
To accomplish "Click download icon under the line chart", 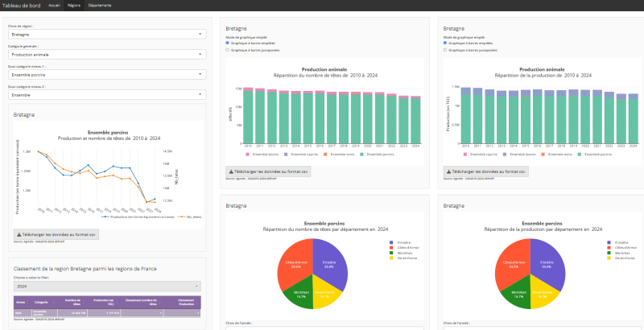I will point(19,234).
